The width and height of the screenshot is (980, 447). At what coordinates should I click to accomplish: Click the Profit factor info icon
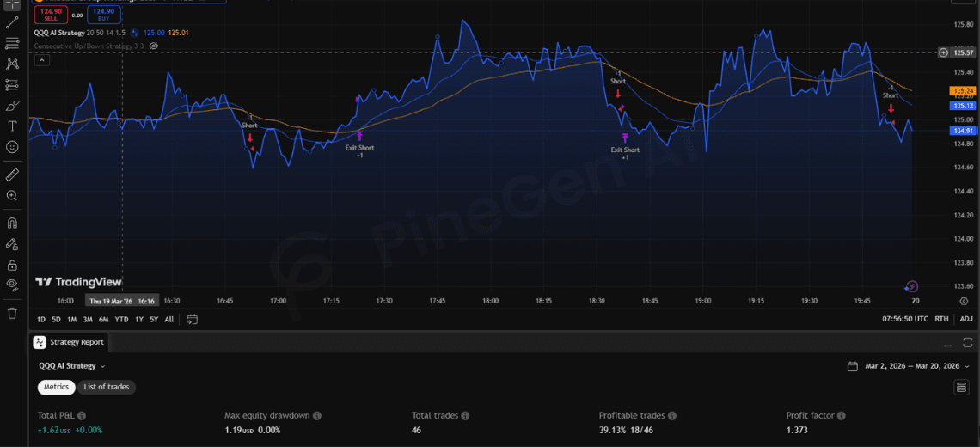click(843, 415)
